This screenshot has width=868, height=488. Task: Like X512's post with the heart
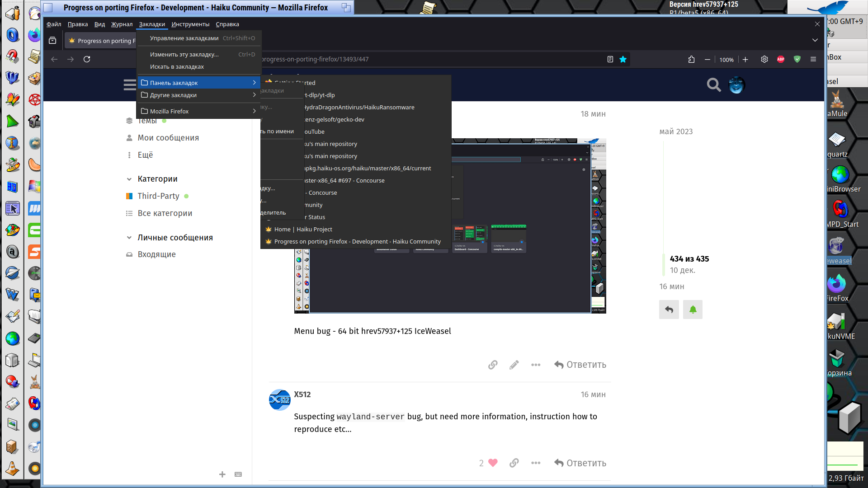(493, 463)
